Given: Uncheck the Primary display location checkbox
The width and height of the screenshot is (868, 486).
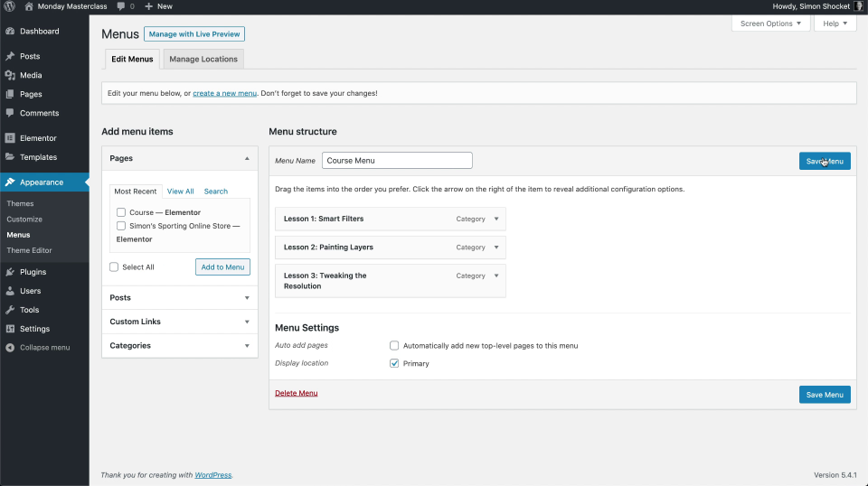Looking at the screenshot, I should pos(394,363).
